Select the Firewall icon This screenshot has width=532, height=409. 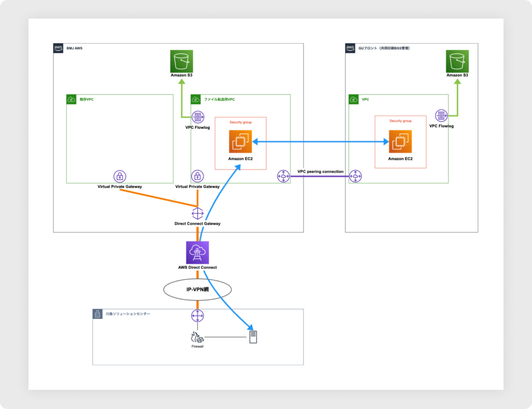(197, 337)
